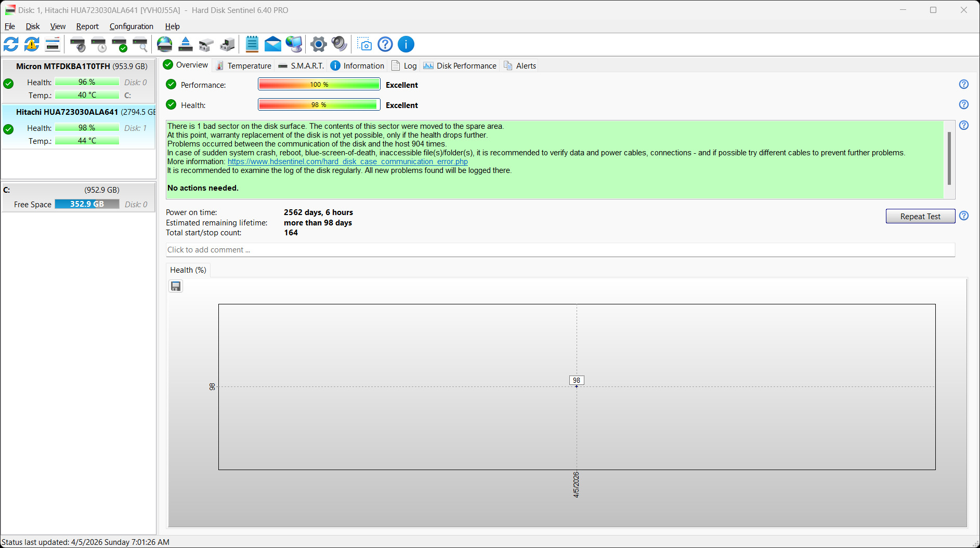Open the Configuration menu
Viewport: 980px width, 548px height.
click(132, 26)
